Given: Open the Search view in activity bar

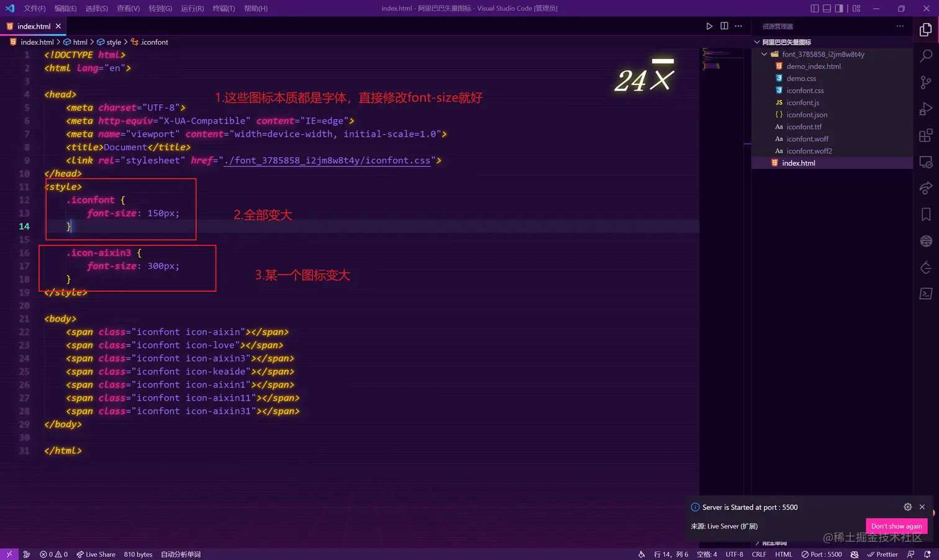Looking at the screenshot, I should tap(925, 56).
